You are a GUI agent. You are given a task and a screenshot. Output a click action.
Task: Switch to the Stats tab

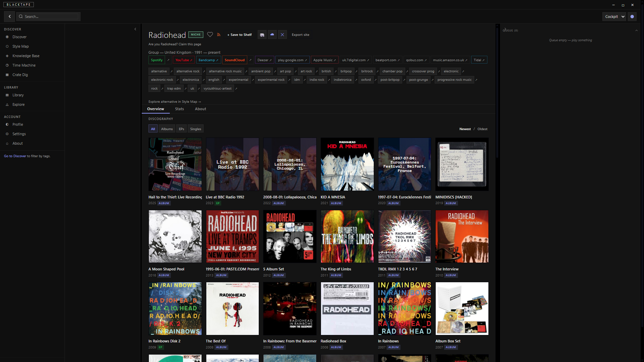[x=179, y=109]
